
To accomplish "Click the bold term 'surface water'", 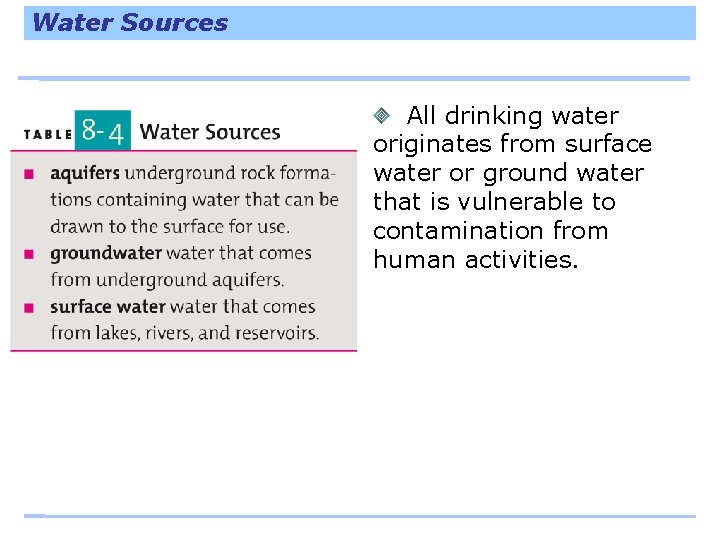I will click(108, 307).
